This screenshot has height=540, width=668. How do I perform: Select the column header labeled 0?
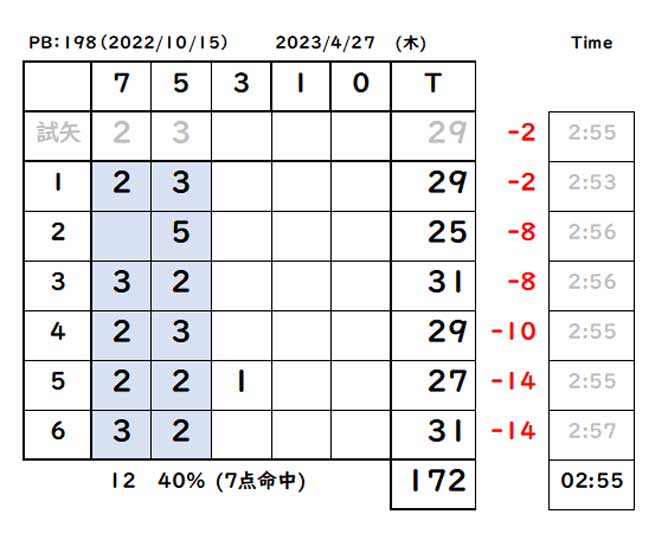360,86
